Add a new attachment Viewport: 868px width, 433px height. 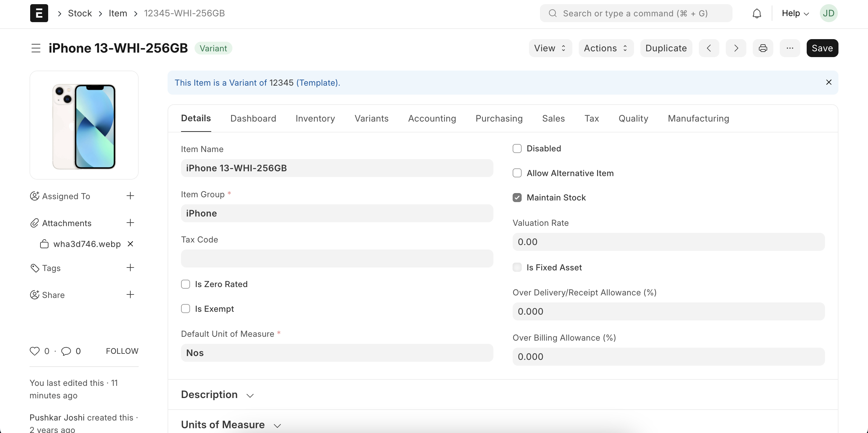click(130, 223)
